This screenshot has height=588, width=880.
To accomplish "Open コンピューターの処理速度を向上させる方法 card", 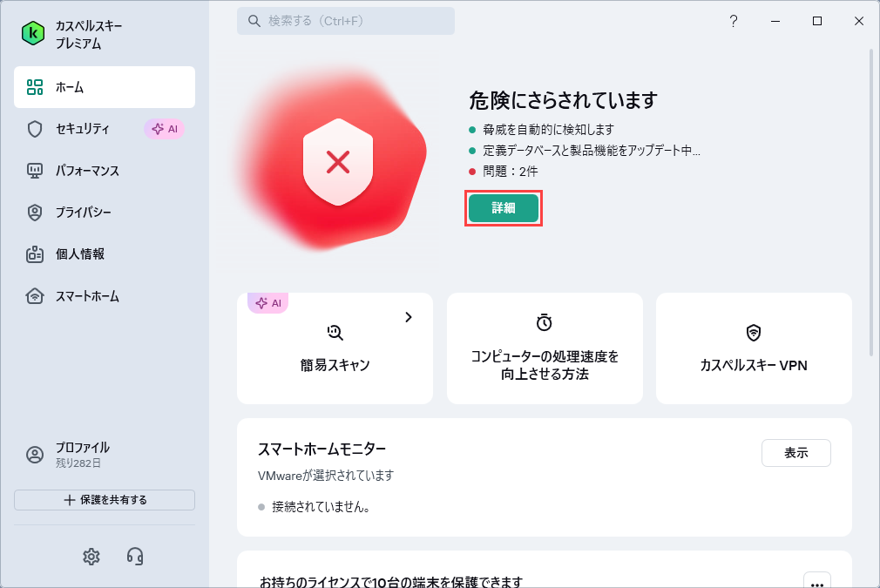I will tap(545, 348).
